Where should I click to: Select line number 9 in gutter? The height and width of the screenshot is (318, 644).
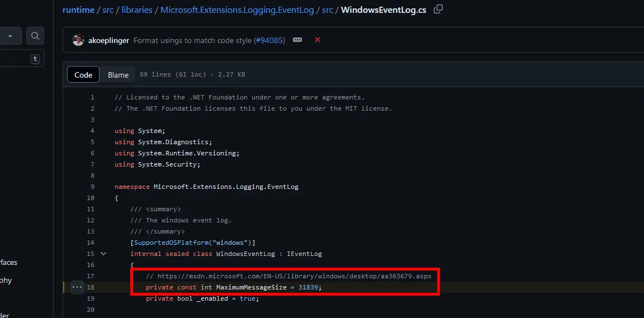coord(92,187)
